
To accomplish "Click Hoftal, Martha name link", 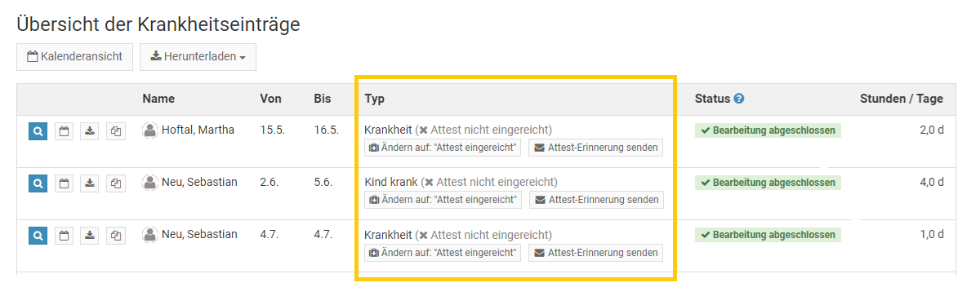I will (x=198, y=130).
